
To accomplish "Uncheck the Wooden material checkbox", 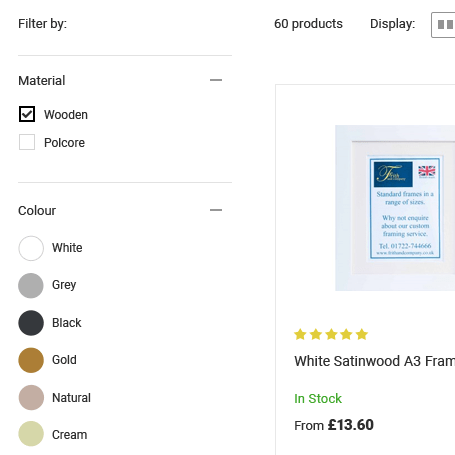I will pos(27,114).
